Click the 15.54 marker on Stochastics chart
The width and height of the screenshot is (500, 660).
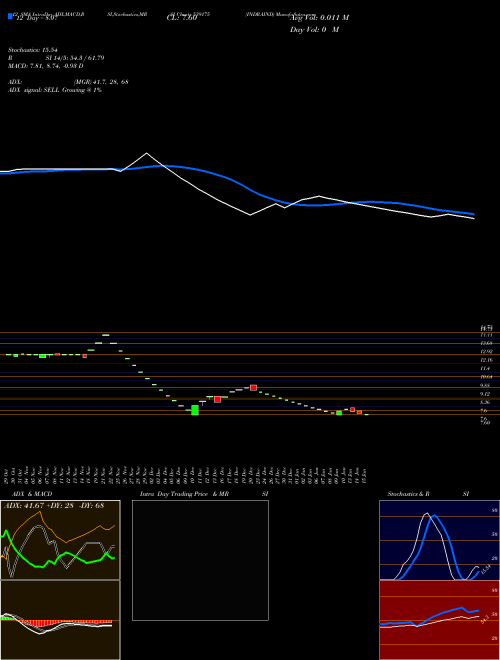(486, 570)
